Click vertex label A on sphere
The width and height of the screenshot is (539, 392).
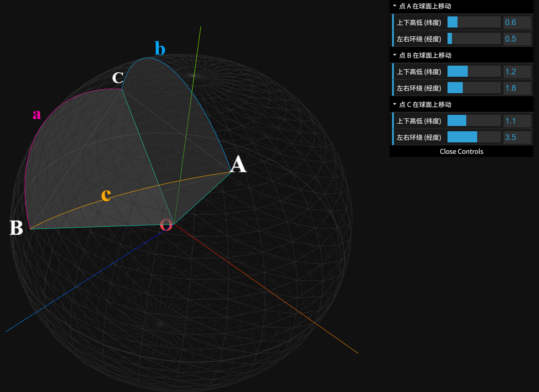(x=238, y=164)
